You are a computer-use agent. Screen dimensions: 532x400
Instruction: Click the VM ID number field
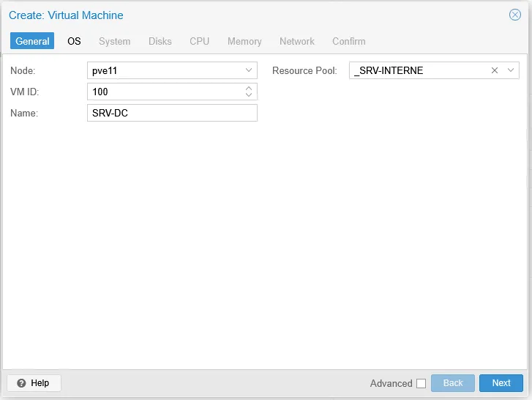(x=165, y=92)
